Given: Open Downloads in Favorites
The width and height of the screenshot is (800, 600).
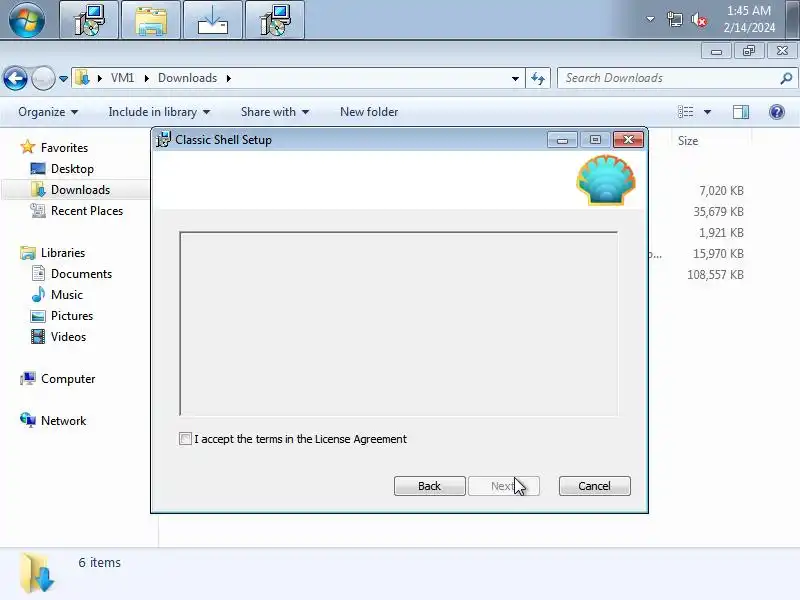Looking at the screenshot, I should (80, 190).
